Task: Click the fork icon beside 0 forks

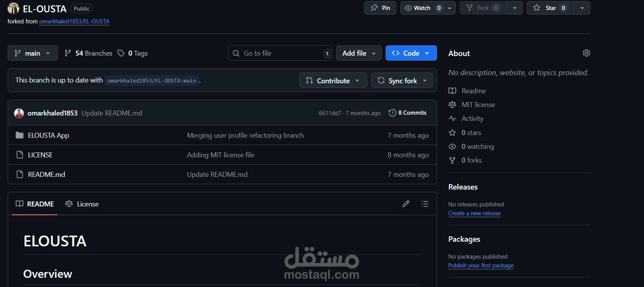Action: [x=452, y=160]
